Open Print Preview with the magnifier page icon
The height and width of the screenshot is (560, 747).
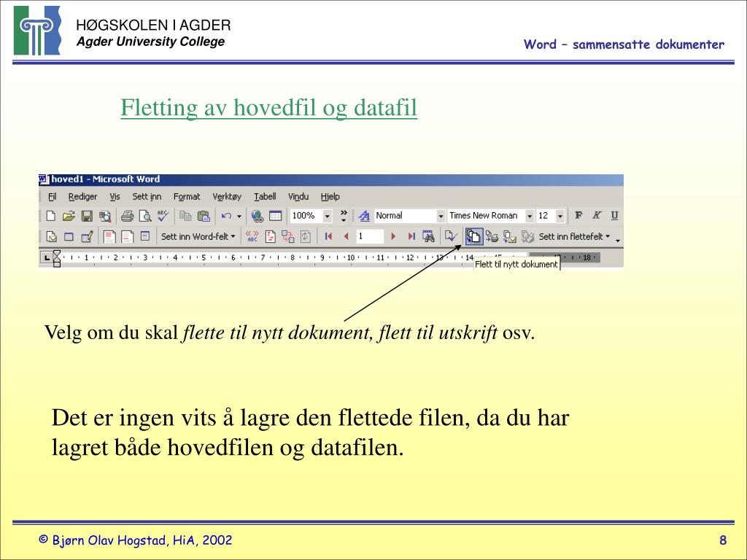(x=145, y=216)
